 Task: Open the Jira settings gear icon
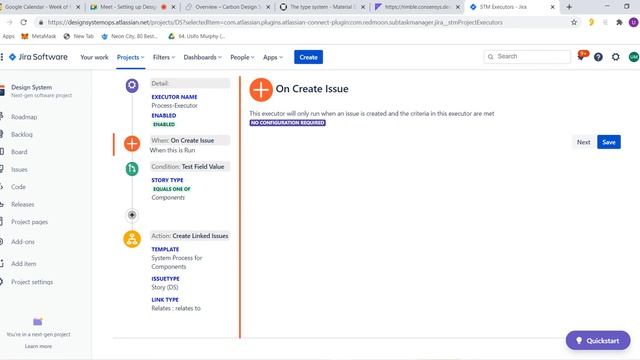click(x=616, y=57)
